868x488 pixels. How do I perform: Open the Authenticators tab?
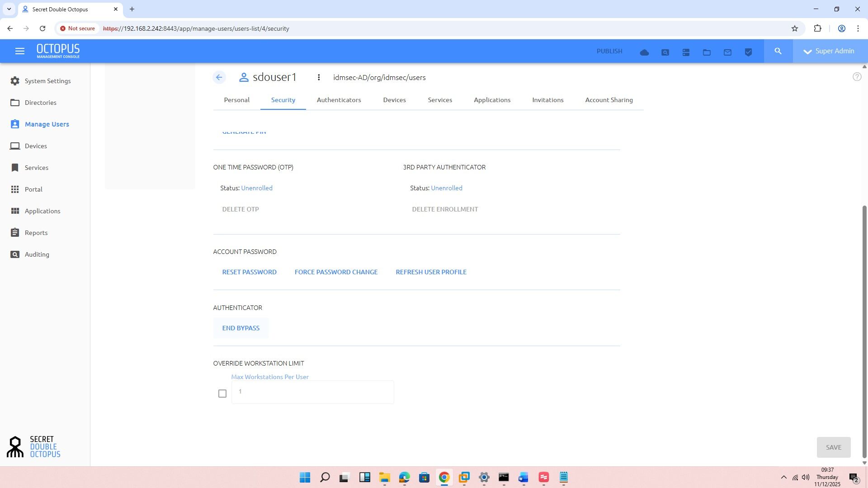(339, 100)
